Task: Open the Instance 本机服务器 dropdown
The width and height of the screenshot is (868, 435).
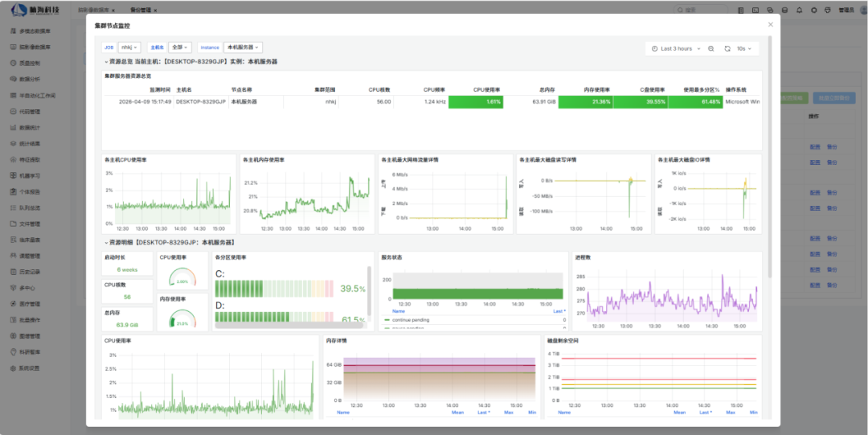Action: 243,47
